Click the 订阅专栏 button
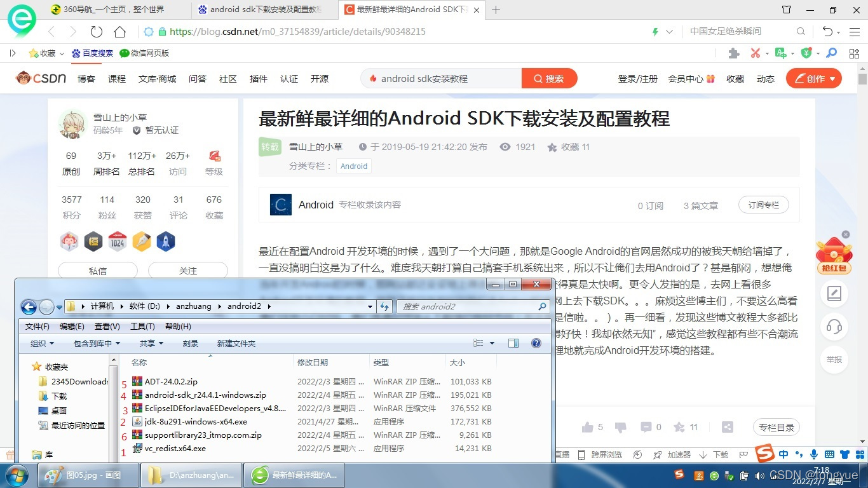 coord(763,205)
